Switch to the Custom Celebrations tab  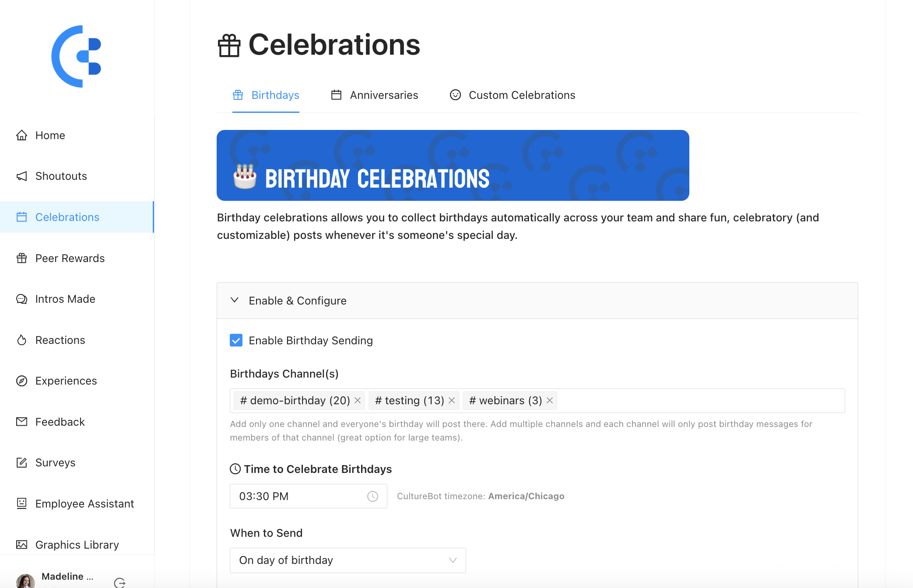513,95
